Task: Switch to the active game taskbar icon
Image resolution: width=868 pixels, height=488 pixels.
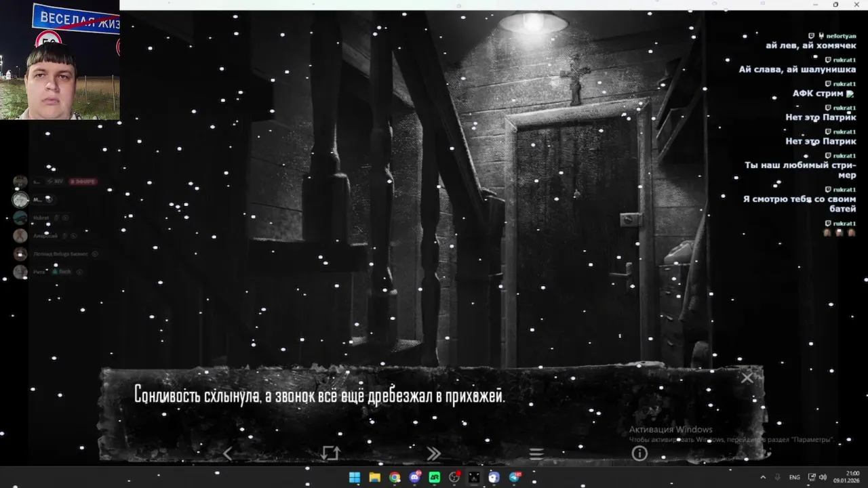Action: coord(474,477)
